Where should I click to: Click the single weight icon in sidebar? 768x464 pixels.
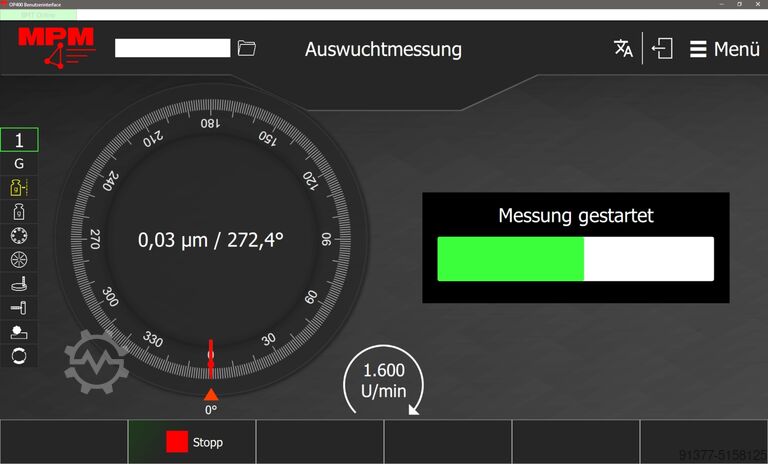(x=19, y=211)
